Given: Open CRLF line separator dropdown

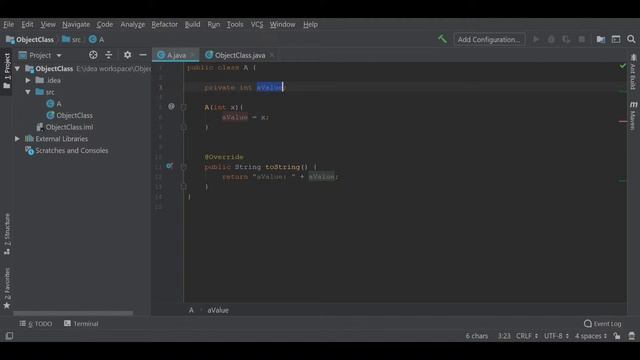Looking at the screenshot, I should point(527,336).
